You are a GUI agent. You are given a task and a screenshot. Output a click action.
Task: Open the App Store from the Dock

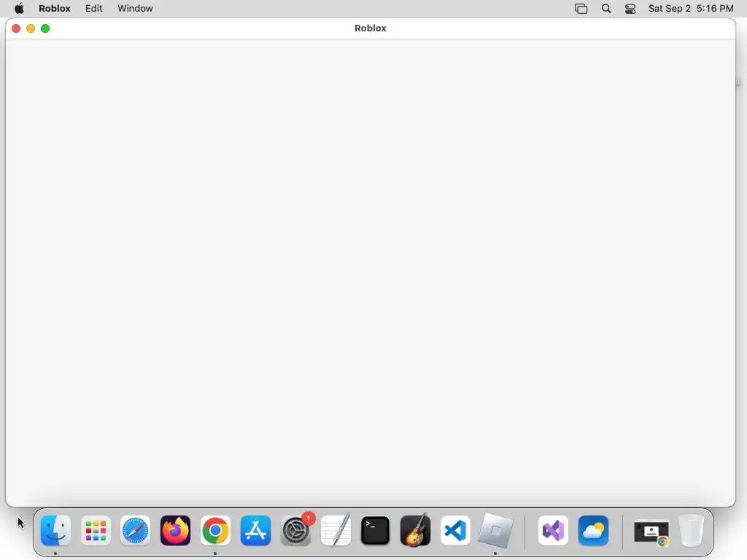point(255,531)
